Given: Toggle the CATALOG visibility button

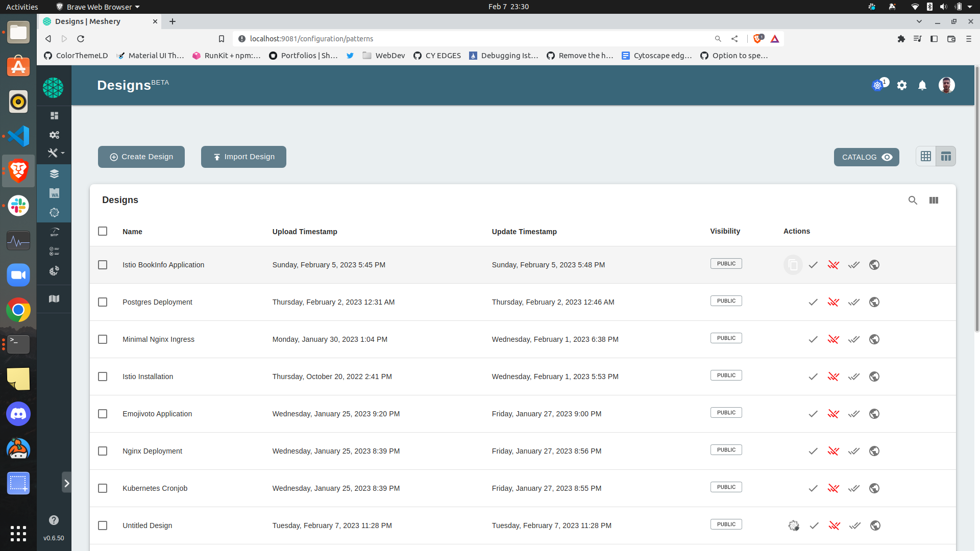Looking at the screenshot, I should coord(867,157).
